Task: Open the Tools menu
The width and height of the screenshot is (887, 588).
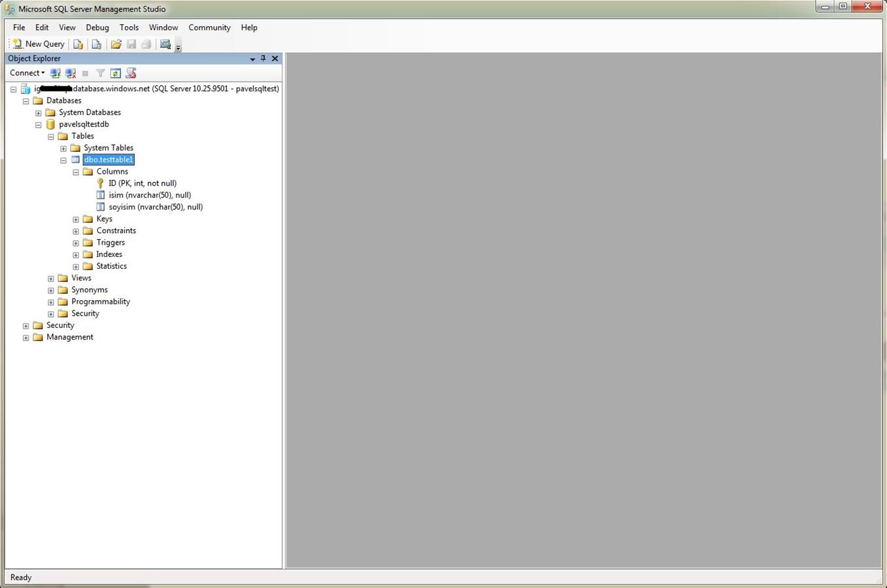Action: pyautogui.click(x=129, y=27)
